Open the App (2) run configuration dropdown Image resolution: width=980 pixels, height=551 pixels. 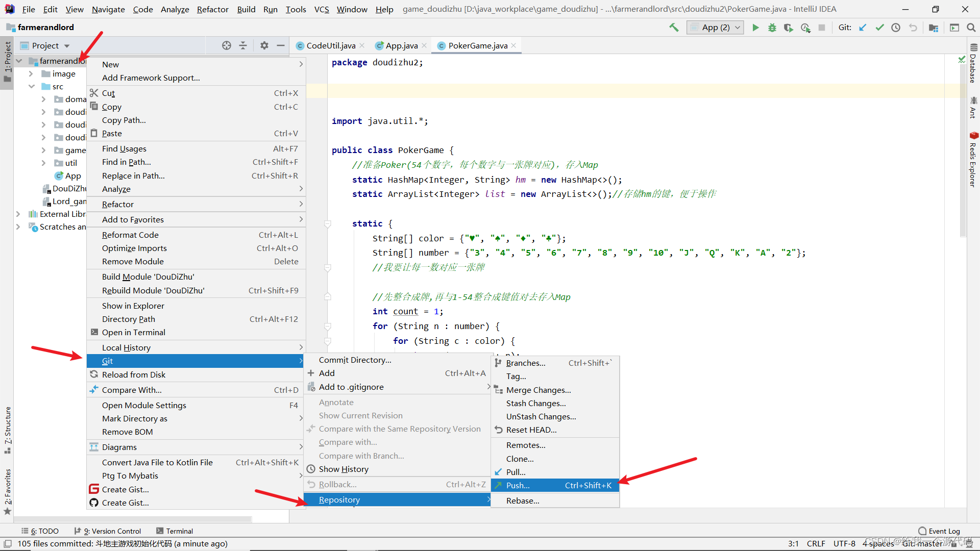click(715, 28)
